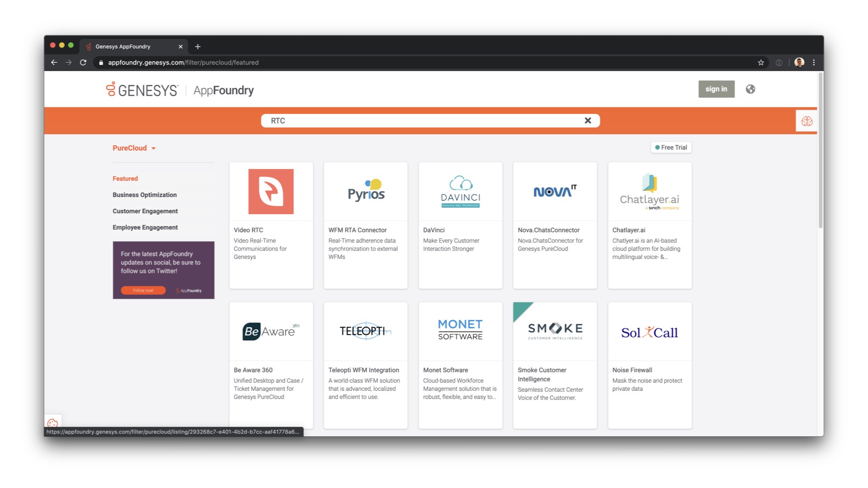The height and width of the screenshot is (488, 868).
Task: Reload the page
Action: tap(83, 63)
